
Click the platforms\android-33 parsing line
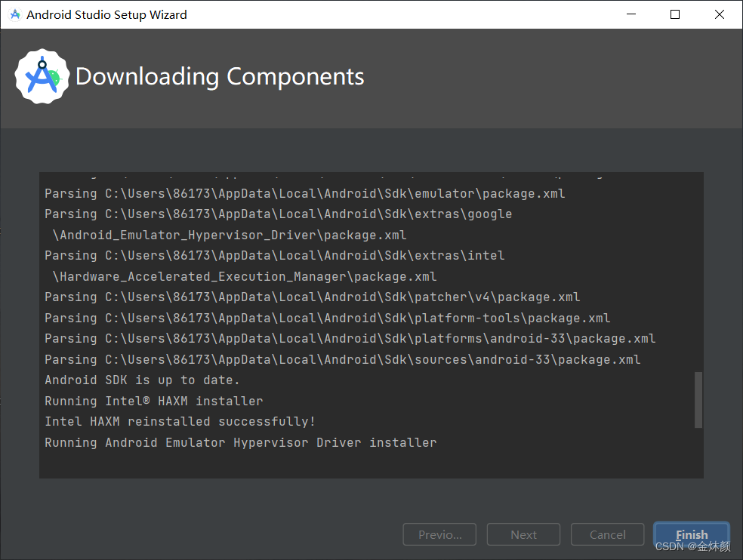point(350,338)
